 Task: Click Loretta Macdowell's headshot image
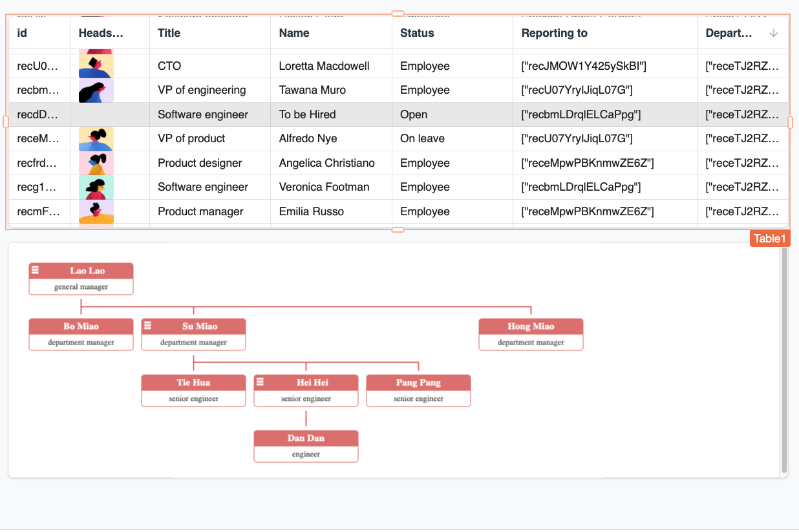pyautogui.click(x=96, y=66)
